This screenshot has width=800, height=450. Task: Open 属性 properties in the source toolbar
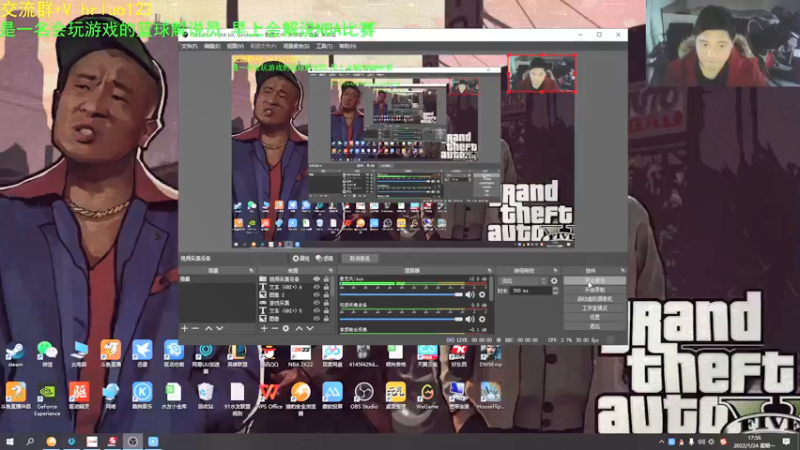301,259
